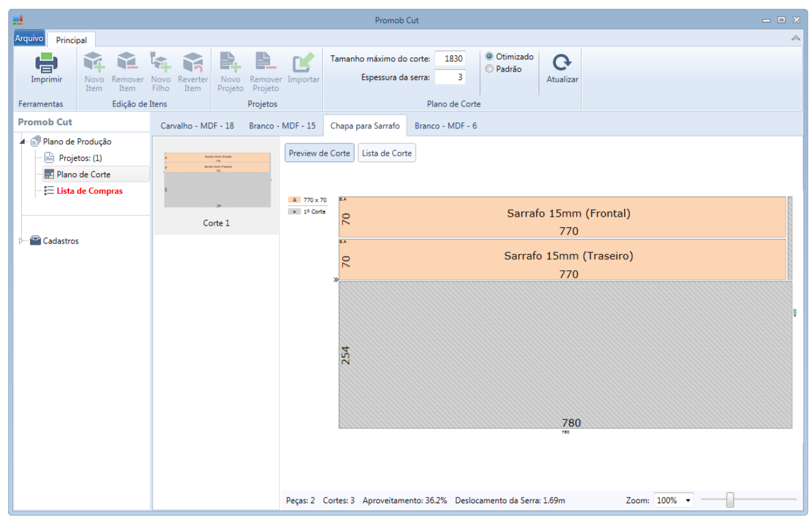Image resolution: width=812 pixels, height=520 pixels.
Task: Collapse the Plano de Produção tree node
Action: coord(23,142)
